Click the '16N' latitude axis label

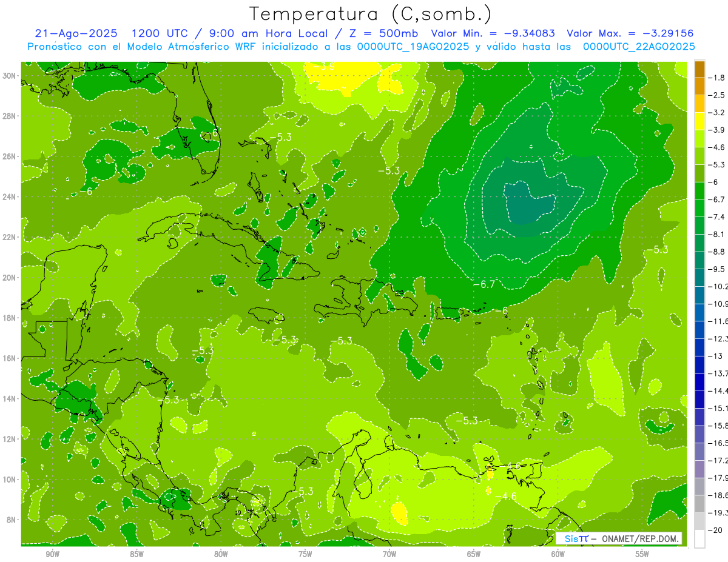point(10,358)
